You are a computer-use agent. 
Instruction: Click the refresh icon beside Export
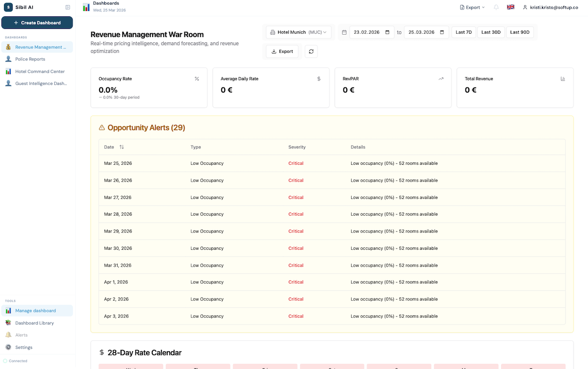click(x=311, y=51)
